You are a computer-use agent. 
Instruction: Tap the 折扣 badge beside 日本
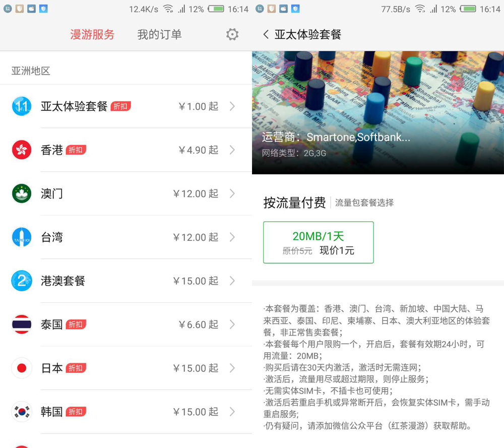click(76, 368)
